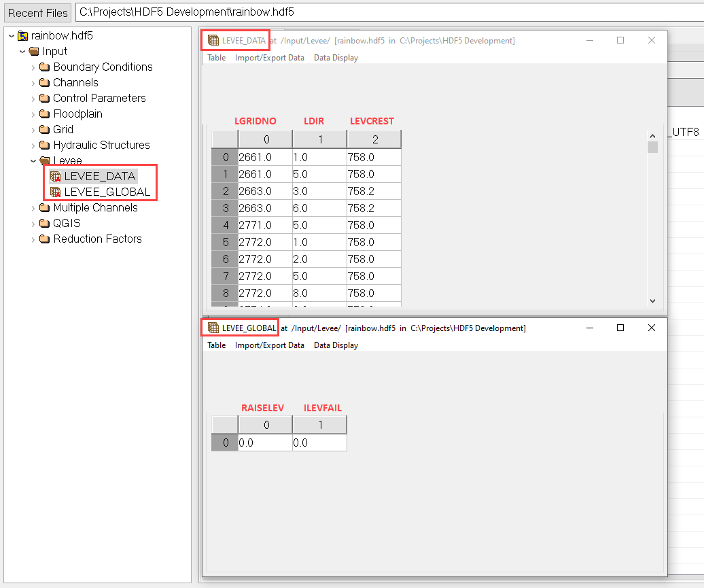Click the QGIS folder icon

coord(45,224)
